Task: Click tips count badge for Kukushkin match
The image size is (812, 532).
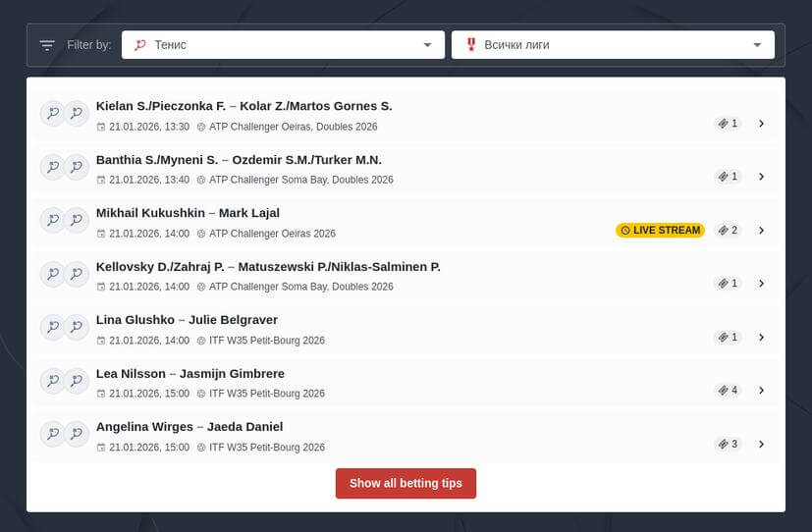Action: click(x=728, y=231)
